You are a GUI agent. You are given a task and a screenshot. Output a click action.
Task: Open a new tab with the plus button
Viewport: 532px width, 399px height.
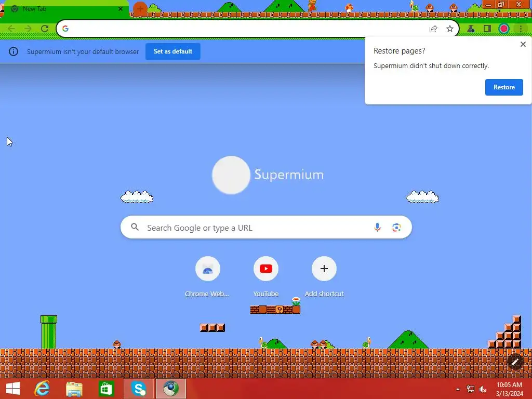140,9
